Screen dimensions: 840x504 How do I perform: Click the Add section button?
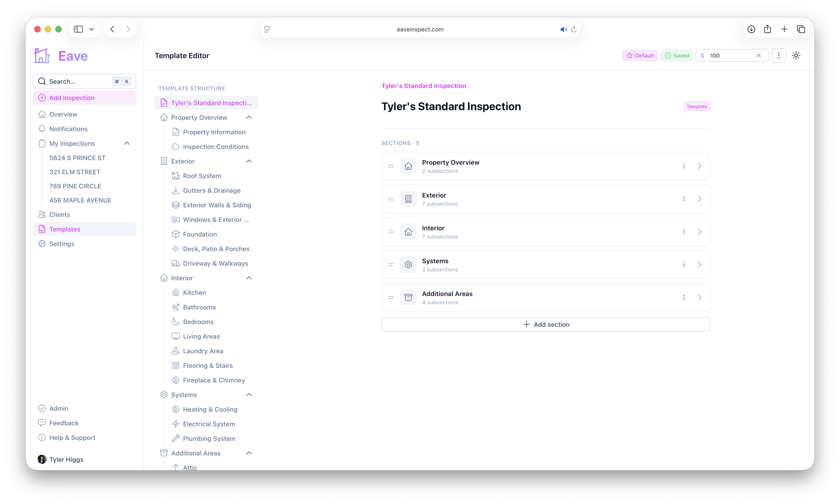point(545,324)
